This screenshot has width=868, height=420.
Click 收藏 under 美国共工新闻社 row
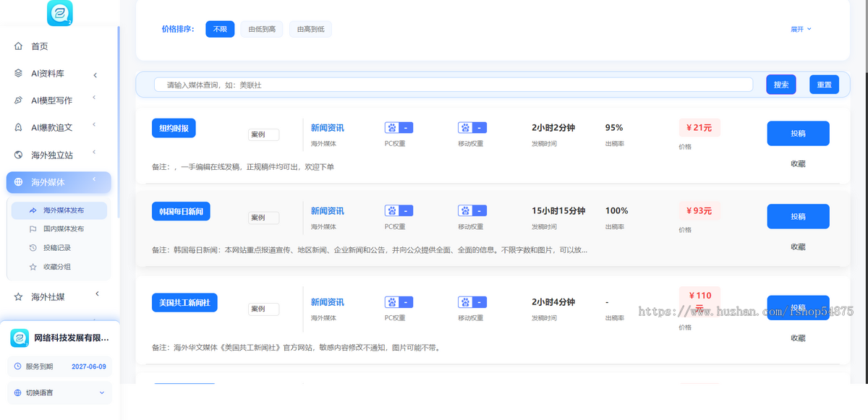pos(798,338)
